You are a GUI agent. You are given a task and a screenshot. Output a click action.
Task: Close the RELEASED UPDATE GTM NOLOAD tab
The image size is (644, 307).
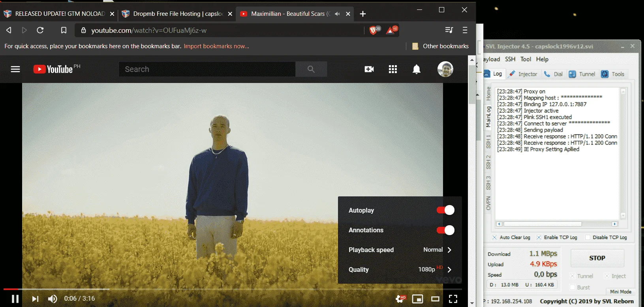tap(112, 14)
